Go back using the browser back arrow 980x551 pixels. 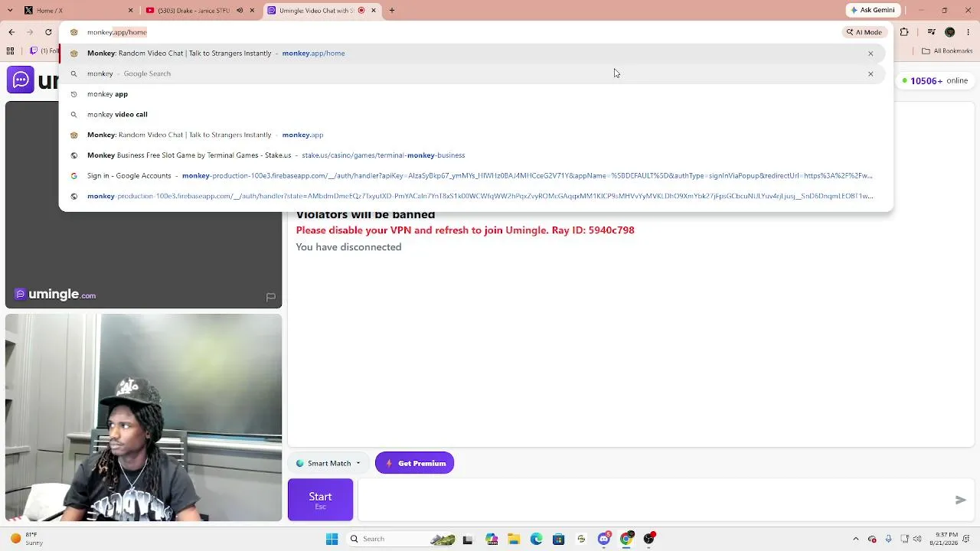[x=11, y=32]
